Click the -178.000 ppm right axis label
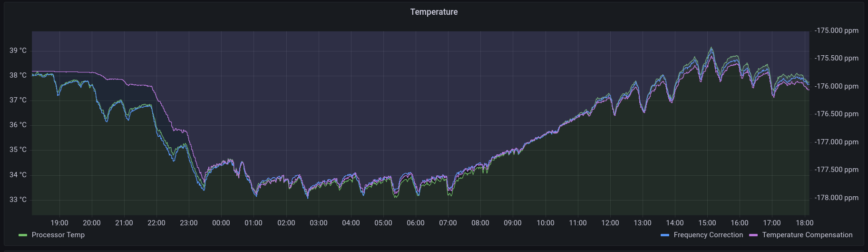Image resolution: width=868 pixels, height=252 pixels. coord(836,198)
